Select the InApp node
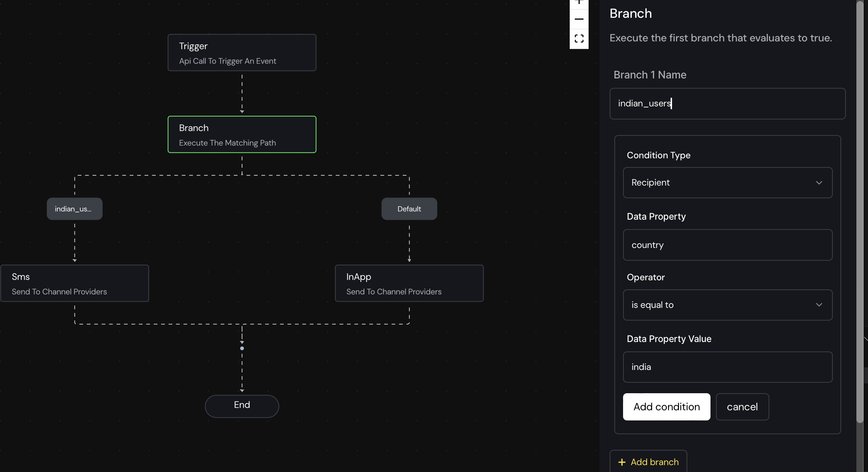 coord(409,283)
